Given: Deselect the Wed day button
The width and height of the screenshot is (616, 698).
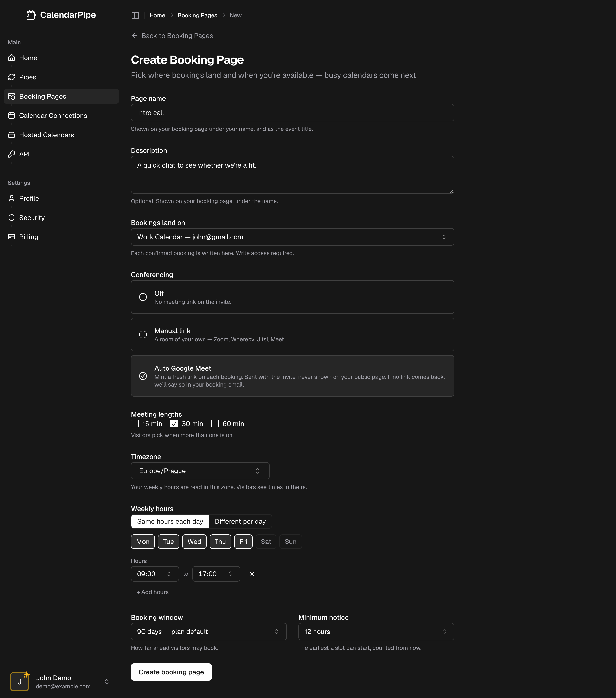Looking at the screenshot, I should [x=194, y=542].
